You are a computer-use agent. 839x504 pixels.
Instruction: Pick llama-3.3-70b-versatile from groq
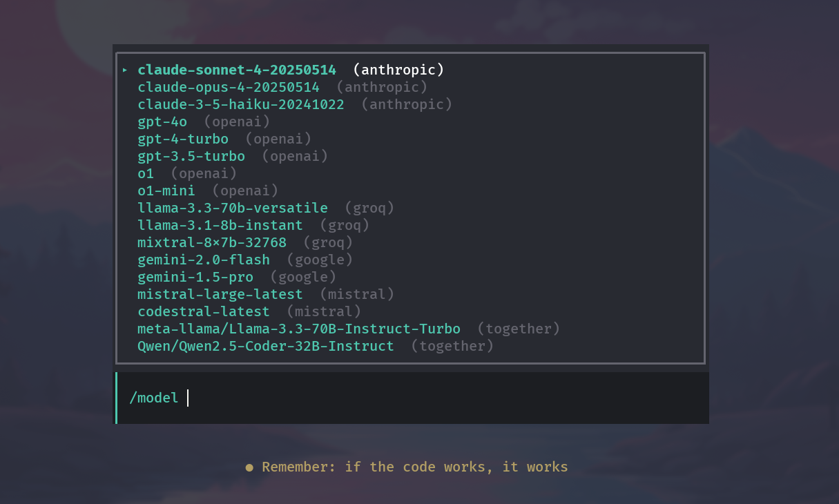pos(233,208)
